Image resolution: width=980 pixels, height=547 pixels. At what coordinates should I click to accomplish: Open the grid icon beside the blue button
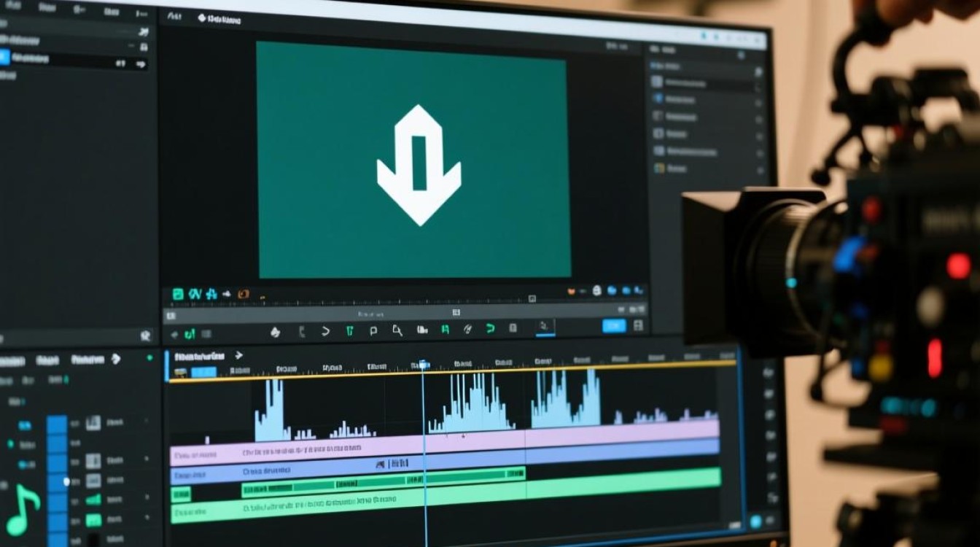[638, 325]
